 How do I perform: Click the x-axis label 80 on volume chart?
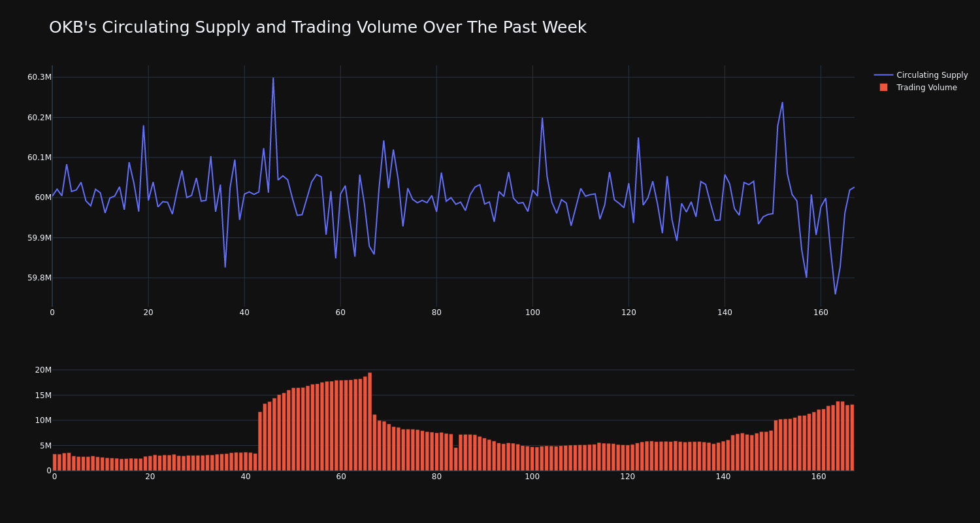436,477
